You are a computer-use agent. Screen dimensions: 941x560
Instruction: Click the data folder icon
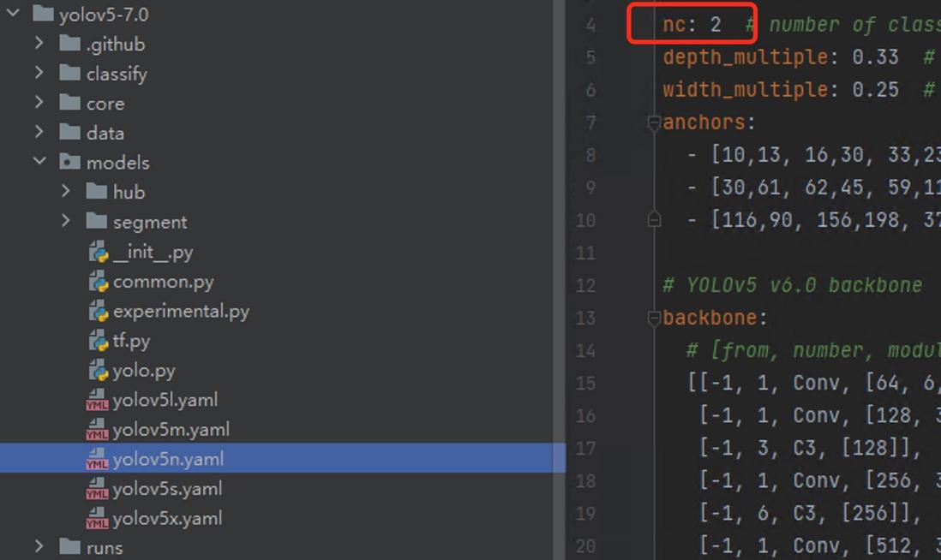click(70, 132)
